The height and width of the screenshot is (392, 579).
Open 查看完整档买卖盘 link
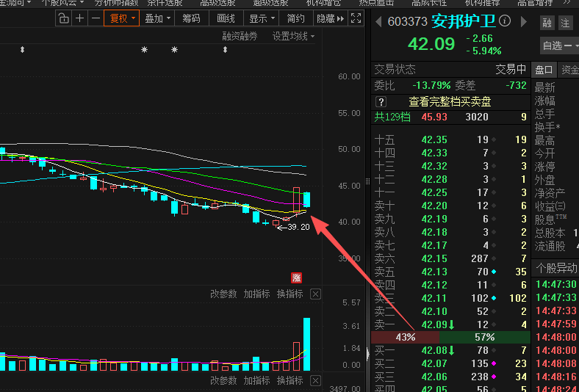450,102
